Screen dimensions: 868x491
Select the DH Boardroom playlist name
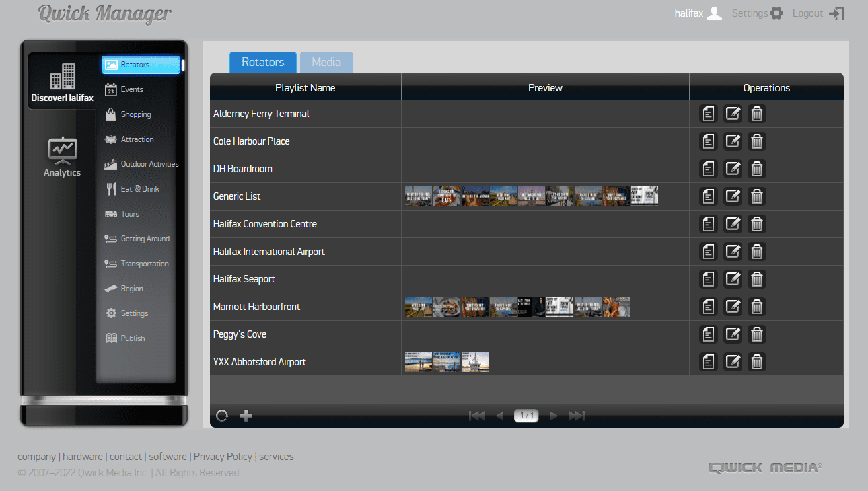tap(243, 169)
